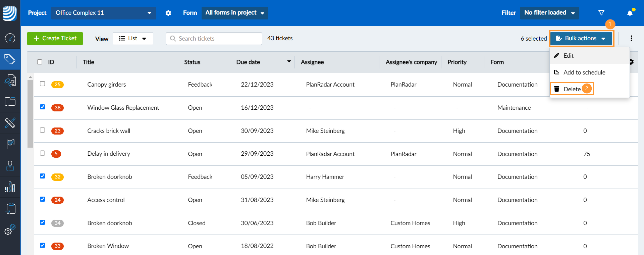Expand the Office Complex 11 project dropdown
This screenshot has width=644, height=255.
pyautogui.click(x=104, y=13)
